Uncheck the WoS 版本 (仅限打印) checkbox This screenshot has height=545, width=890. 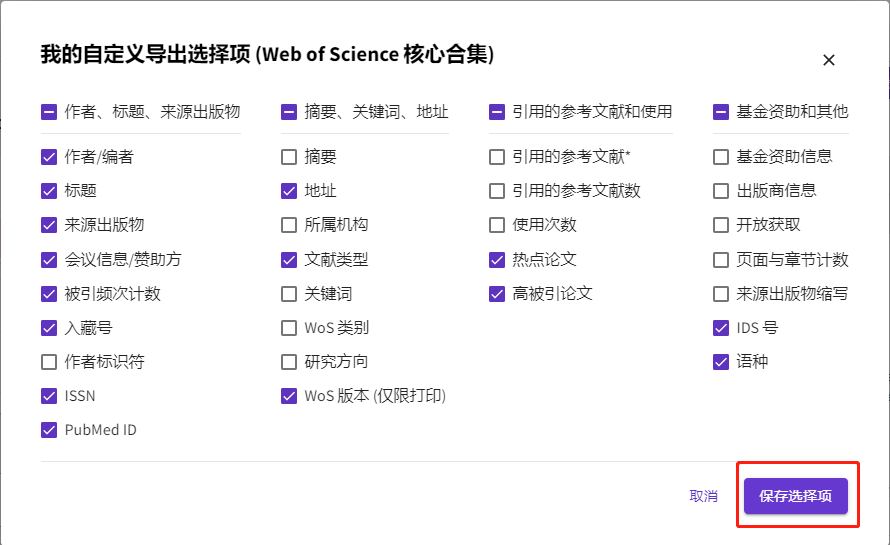(289, 396)
